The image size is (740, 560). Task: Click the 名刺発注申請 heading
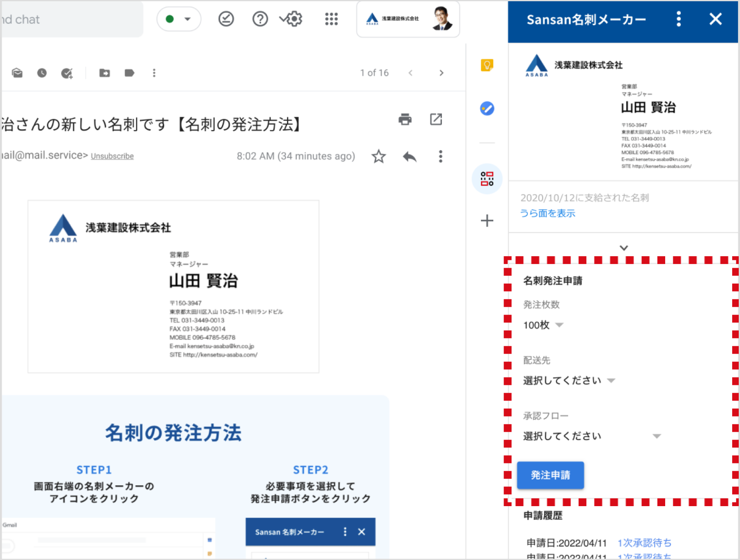tap(553, 281)
